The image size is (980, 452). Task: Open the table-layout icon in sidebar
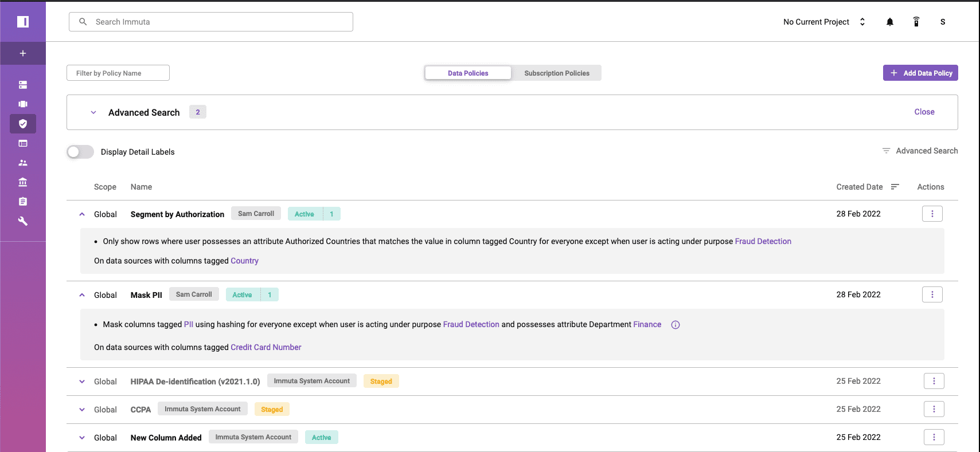click(23, 143)
